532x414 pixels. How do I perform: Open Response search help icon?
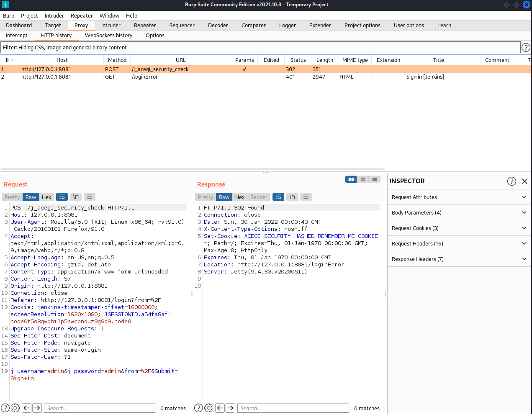(x=199, y=408)
